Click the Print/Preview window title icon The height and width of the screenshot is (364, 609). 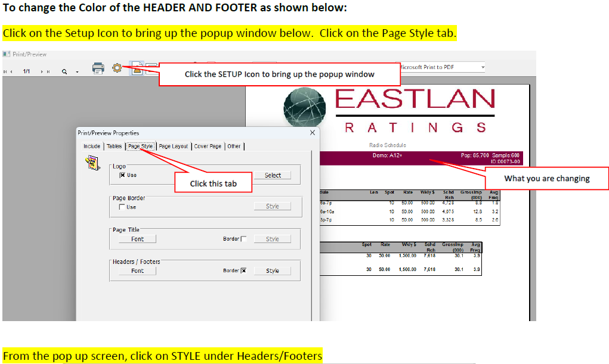click(6, 54)
